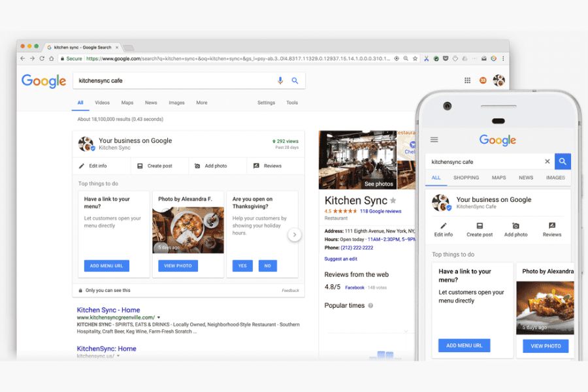Image resolution: width=588 pixels, height=392 pixels.
Task: Click the Chrome address bar URL
Action: 238,59
